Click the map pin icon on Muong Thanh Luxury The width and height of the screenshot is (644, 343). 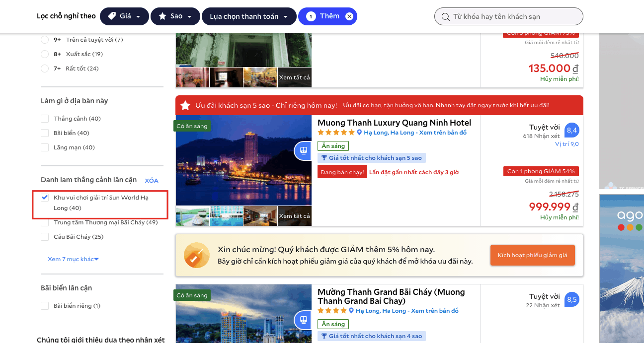pyautogui.click(x=359, y=133)
